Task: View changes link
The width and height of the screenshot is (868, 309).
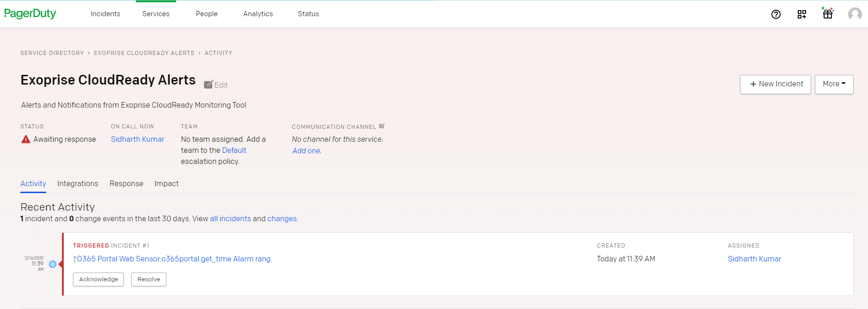Action: 282,218
